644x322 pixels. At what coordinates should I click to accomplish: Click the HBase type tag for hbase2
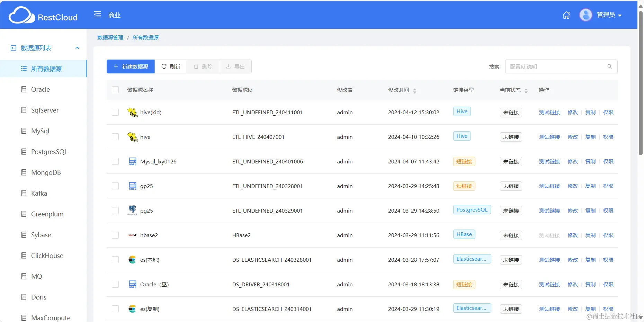click(464, 234)
